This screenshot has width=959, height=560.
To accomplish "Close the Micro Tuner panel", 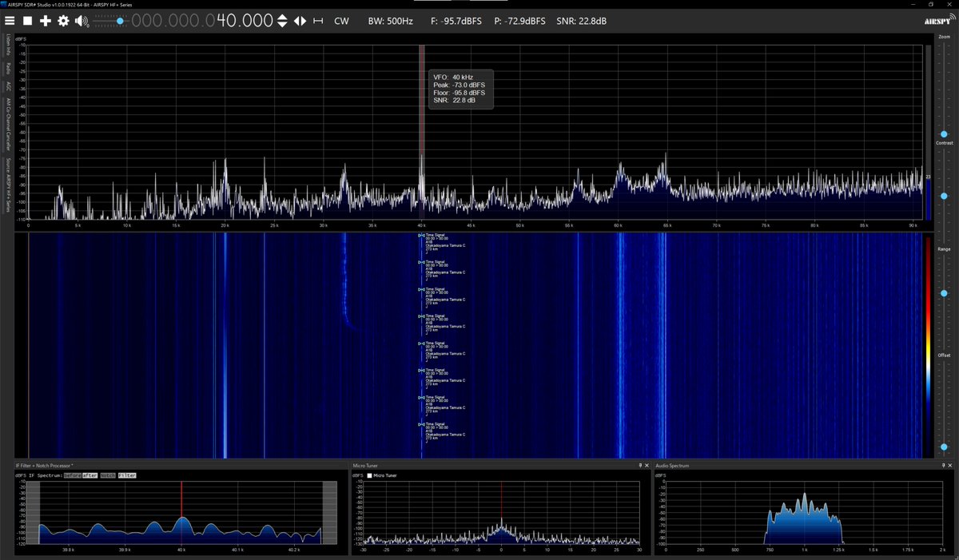I will 648,465.
